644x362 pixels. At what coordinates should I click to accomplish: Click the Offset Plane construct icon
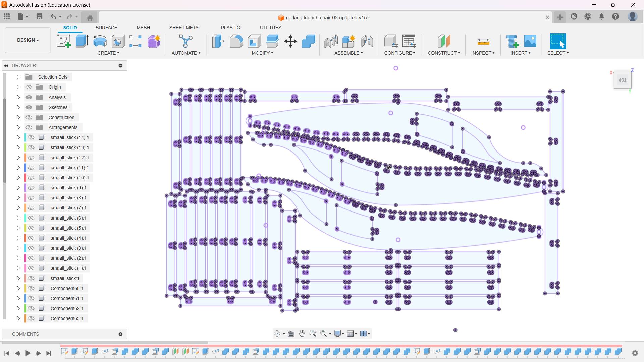[444, 41]
